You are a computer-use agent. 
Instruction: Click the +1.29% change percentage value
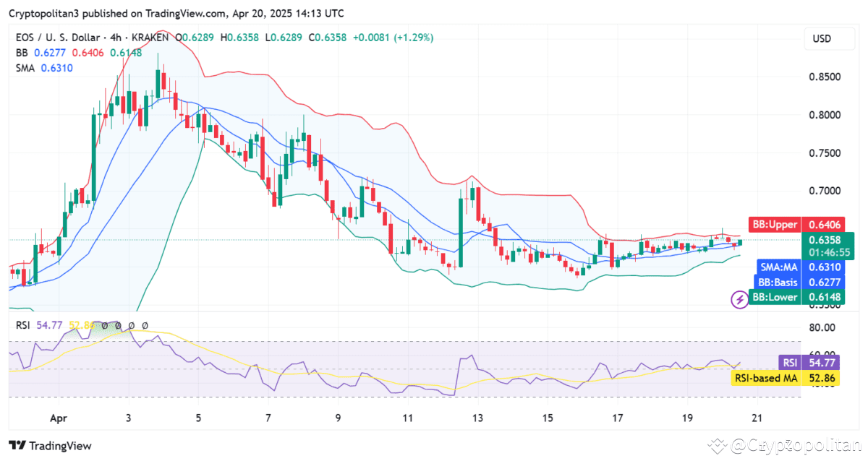[x=412, y=38]
